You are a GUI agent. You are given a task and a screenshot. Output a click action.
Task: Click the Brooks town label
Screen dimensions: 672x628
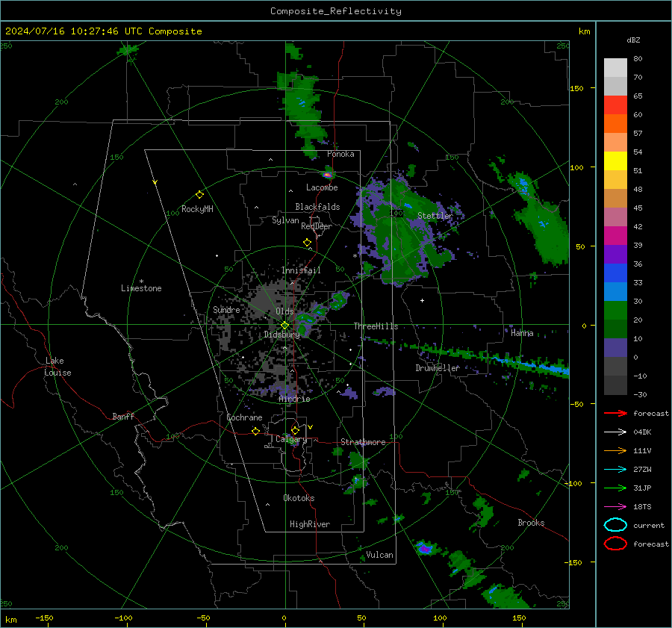point(531,523)
